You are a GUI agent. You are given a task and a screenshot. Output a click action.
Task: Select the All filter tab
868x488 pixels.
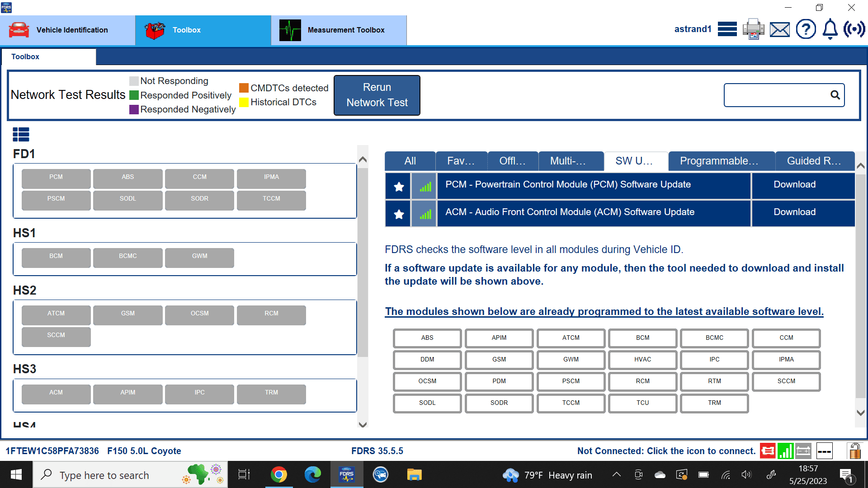[x=410, y=161]
